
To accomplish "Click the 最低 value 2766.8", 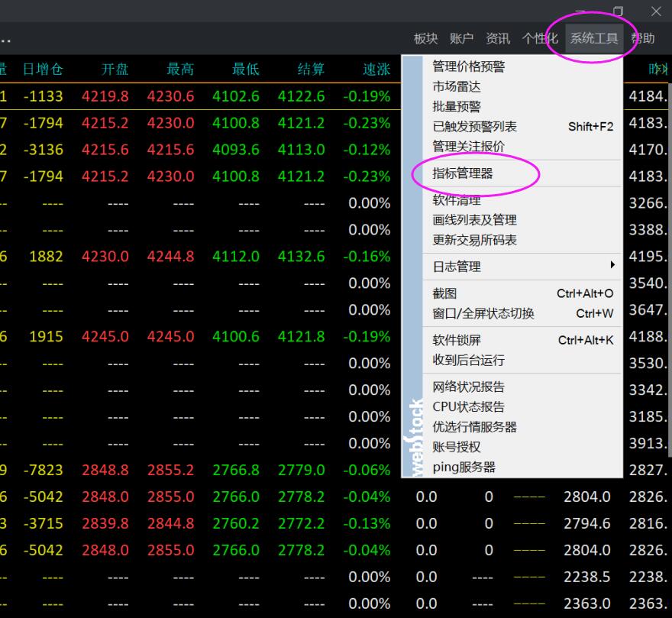I will (236, 471).
